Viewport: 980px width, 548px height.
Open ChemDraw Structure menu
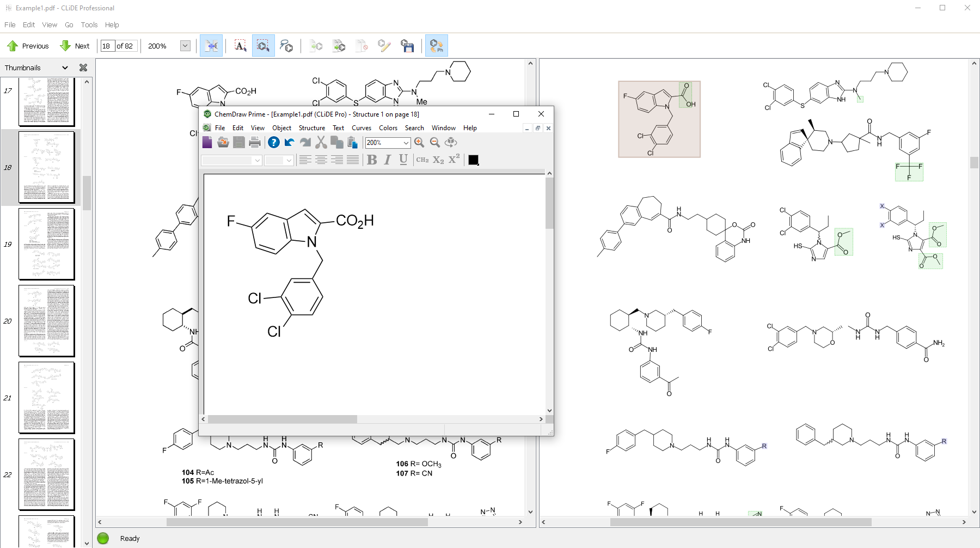tap(312, 128)
